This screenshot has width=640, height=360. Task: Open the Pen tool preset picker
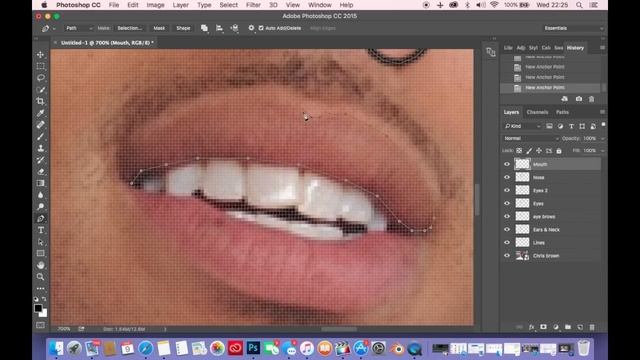(x=48, y=28)
